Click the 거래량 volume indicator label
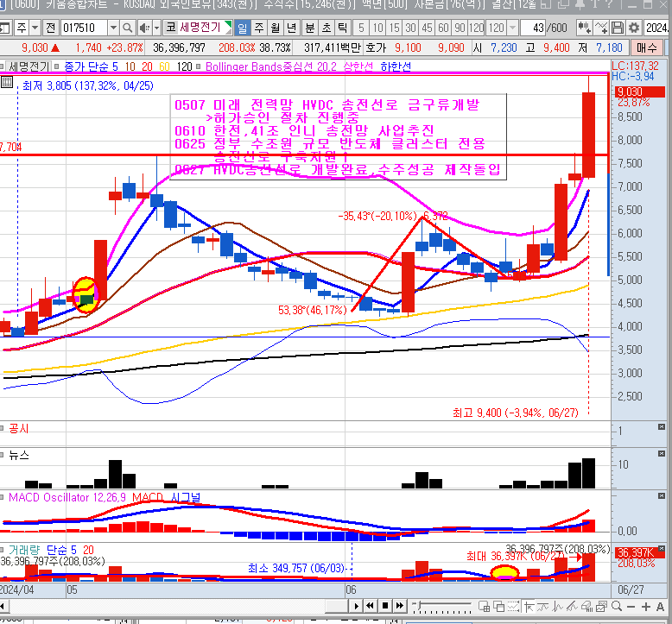The image size is (672, 624). (24, 550)
